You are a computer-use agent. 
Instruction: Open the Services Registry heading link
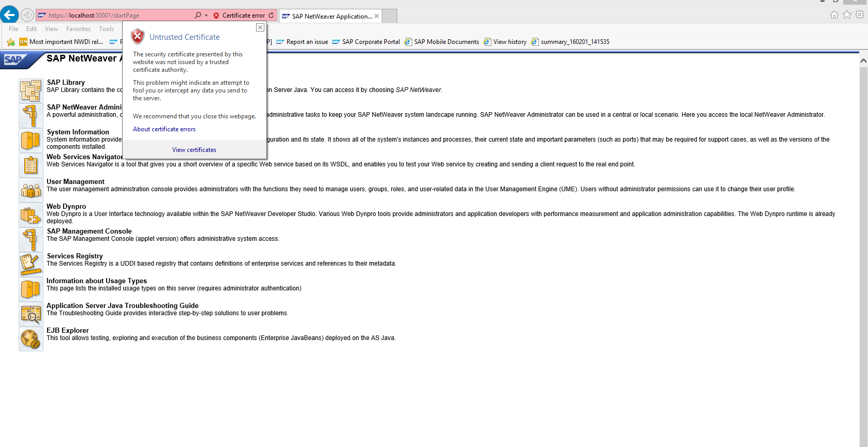[74, 256]
